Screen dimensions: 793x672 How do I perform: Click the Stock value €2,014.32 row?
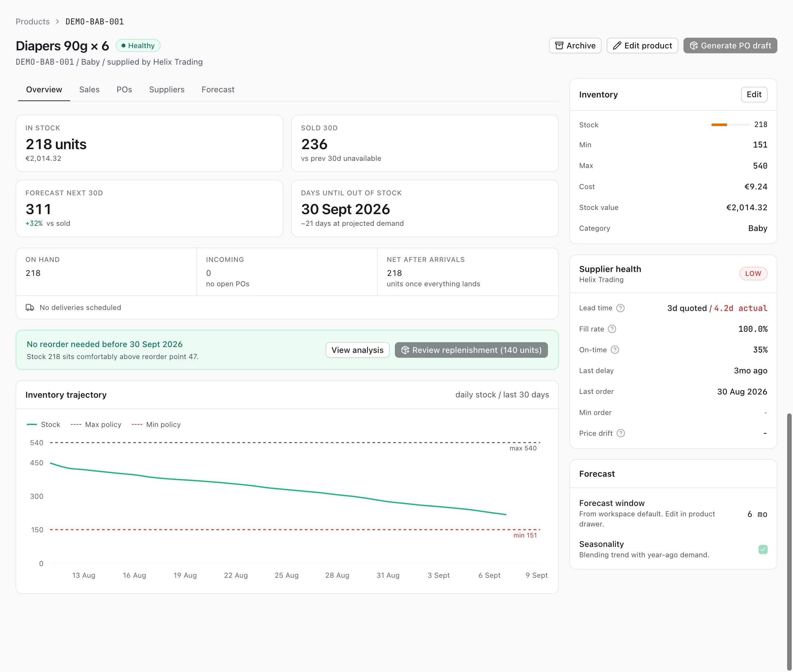(x=673, y=208)
